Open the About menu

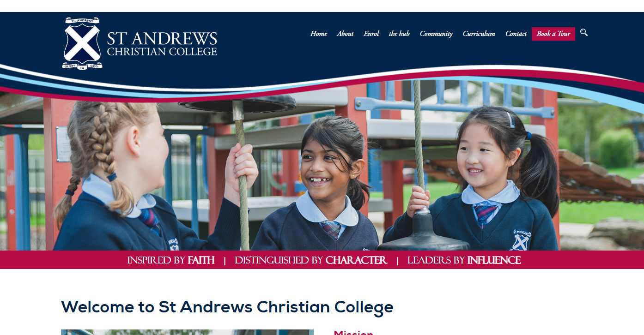(x=345, y=34)
